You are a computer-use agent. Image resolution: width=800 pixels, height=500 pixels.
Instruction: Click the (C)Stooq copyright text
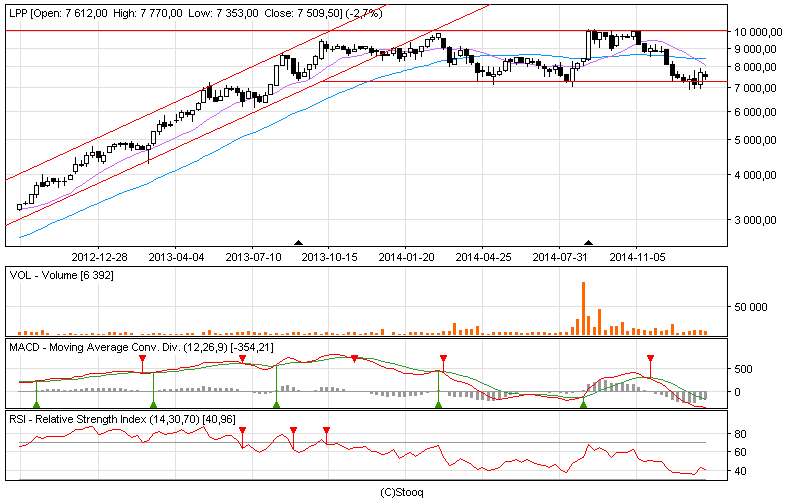click(x=402, y=492)
